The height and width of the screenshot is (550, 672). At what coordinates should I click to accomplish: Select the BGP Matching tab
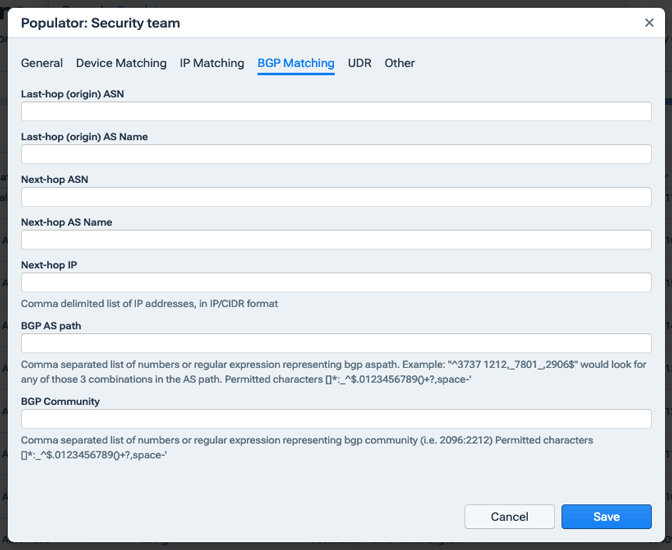[296, 63]
